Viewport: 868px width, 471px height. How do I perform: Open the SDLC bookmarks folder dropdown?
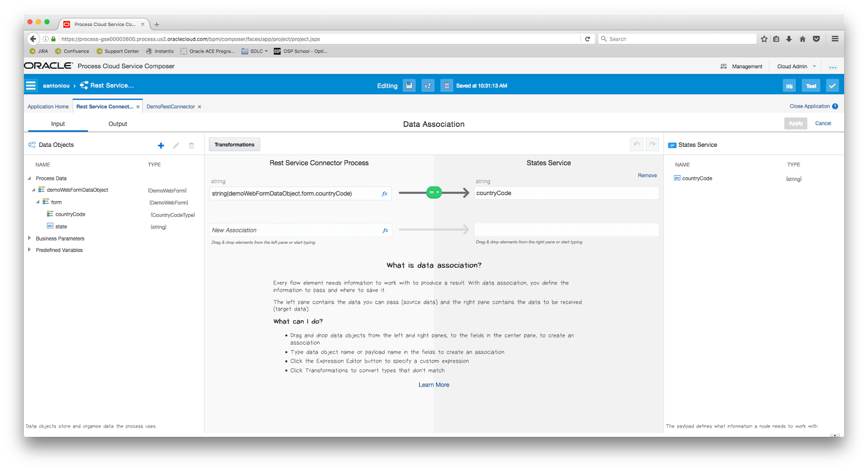pos(254,51)
